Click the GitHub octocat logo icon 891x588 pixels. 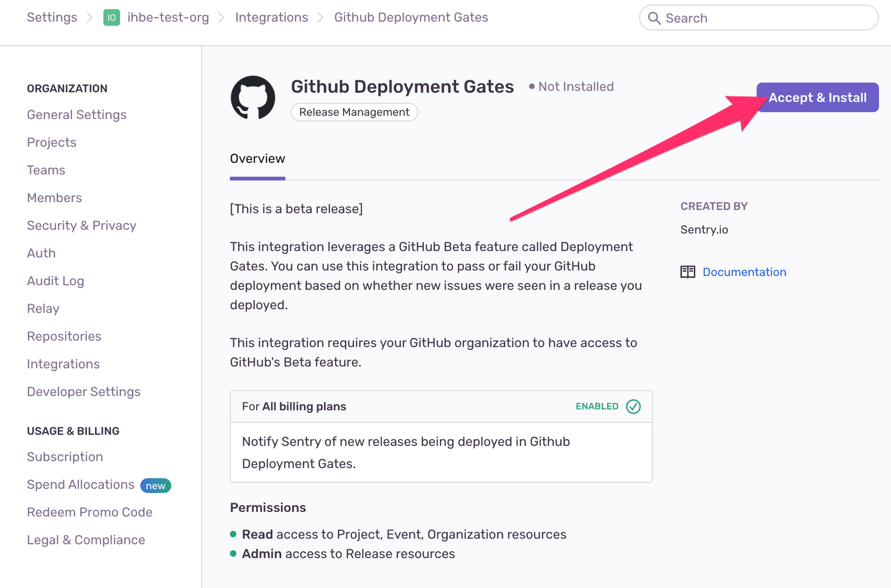coord(253,97)
